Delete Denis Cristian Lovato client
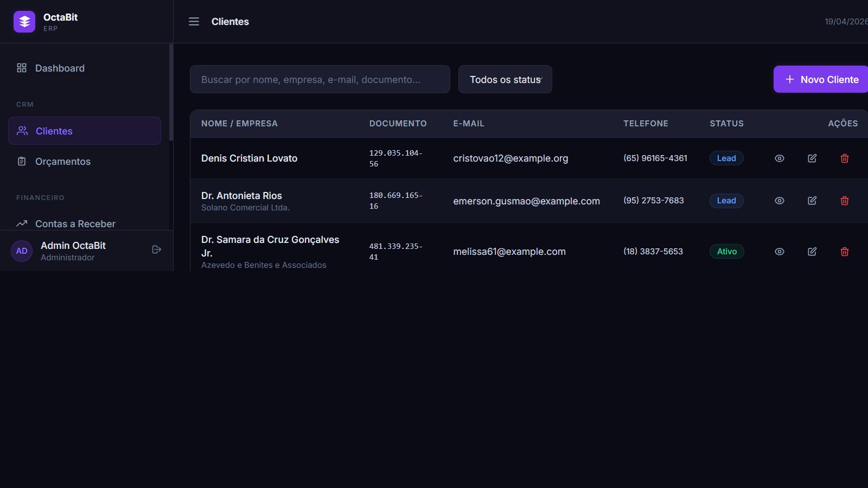 point(845,158)
